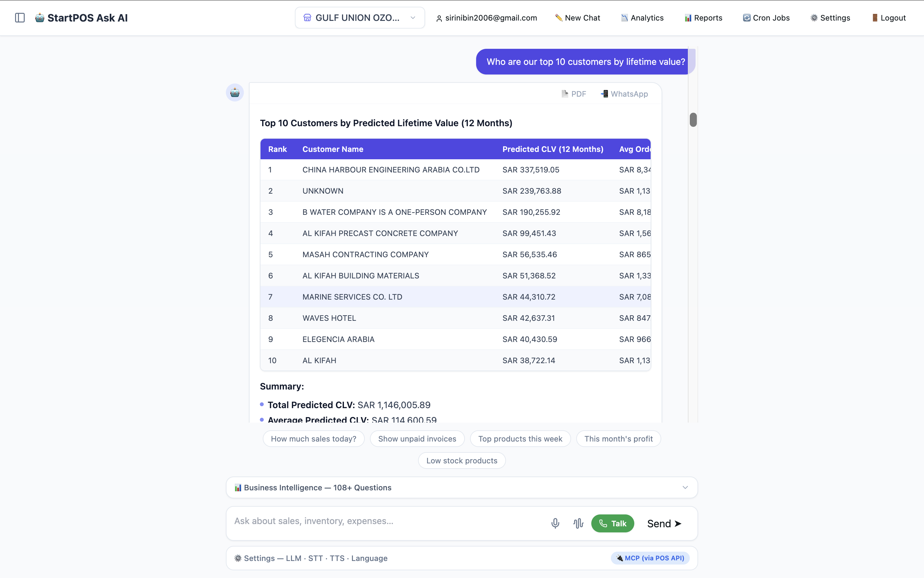Click the New Chat pencil icon
924x578 pixels.
pos(559,18)
